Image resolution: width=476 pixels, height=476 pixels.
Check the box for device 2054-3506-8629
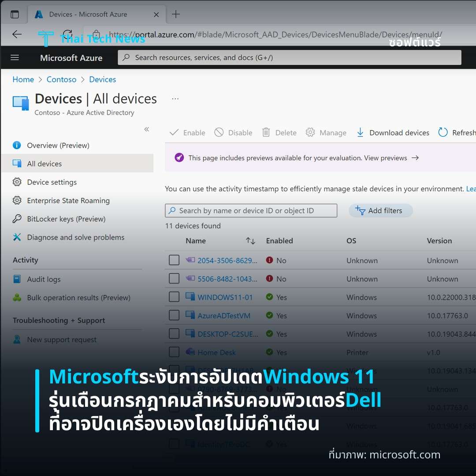click(174, 260)
